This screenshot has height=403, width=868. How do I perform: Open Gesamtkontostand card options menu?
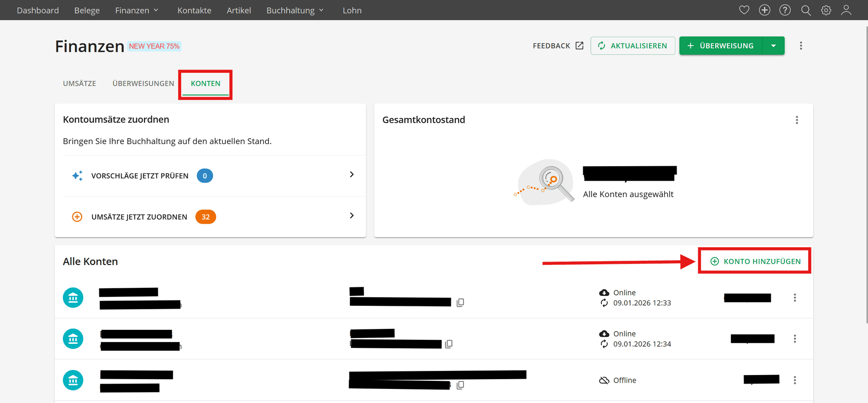[797, 120]
